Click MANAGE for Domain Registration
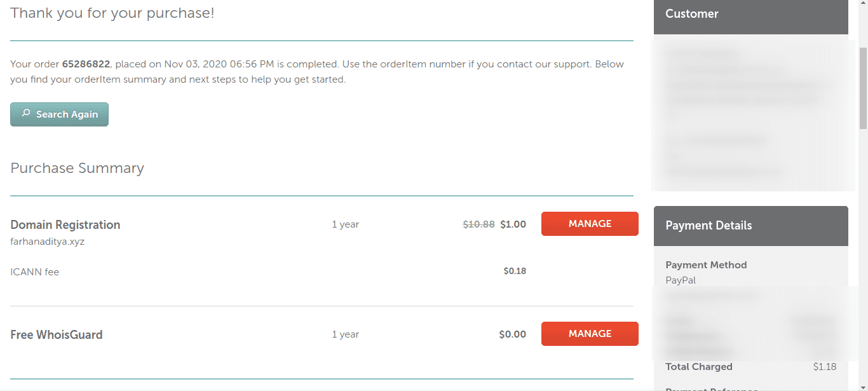This screenshot has width=868, height=391. coord(590,224)
